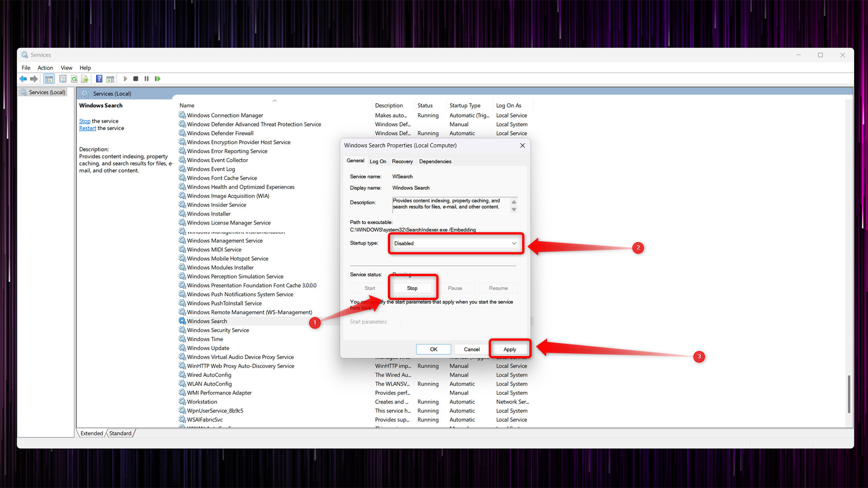Image resolution: width=868 pixels, height=488 pixels.
Task: Click gear icon beside Windows Installer
Action: point(182,214)
